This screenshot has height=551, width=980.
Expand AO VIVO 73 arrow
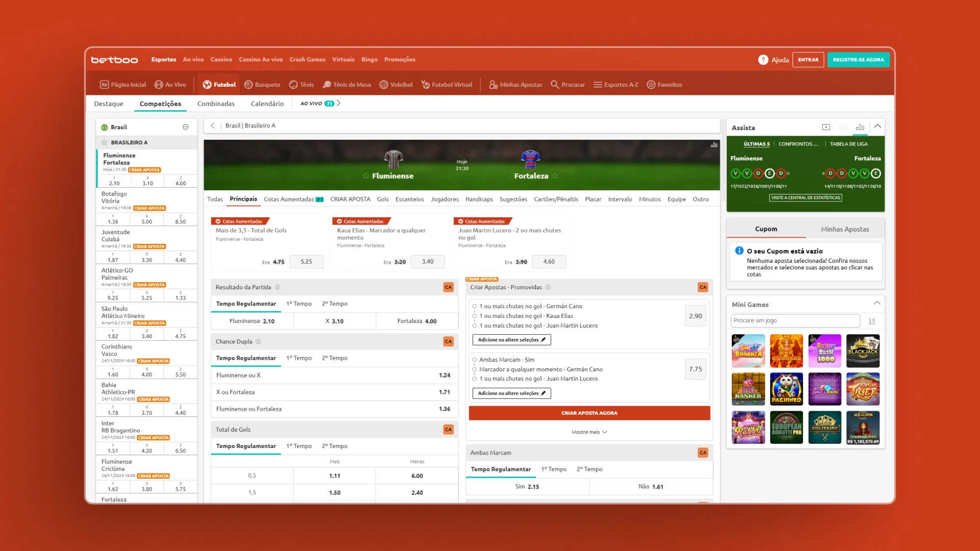tap(338, 104)
